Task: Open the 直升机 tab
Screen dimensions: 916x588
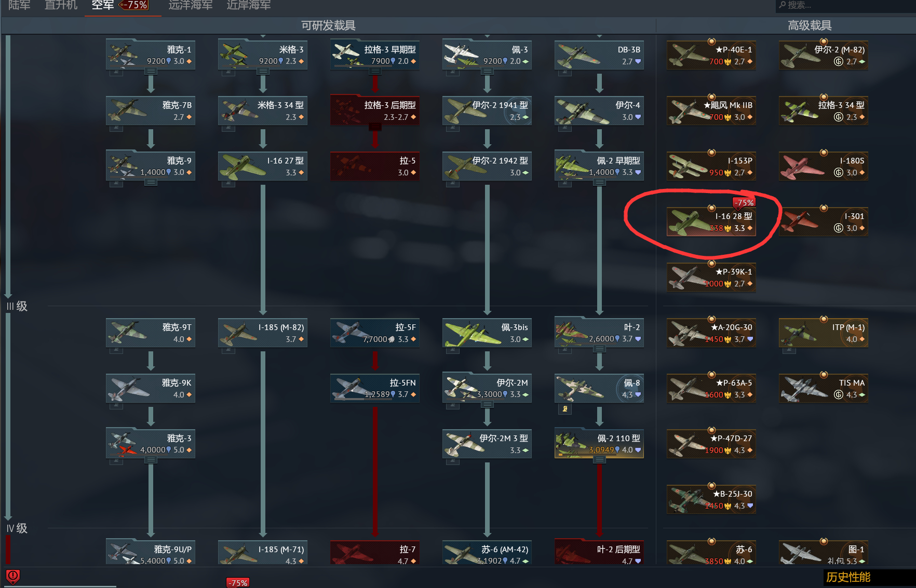Action: (61, 5)
